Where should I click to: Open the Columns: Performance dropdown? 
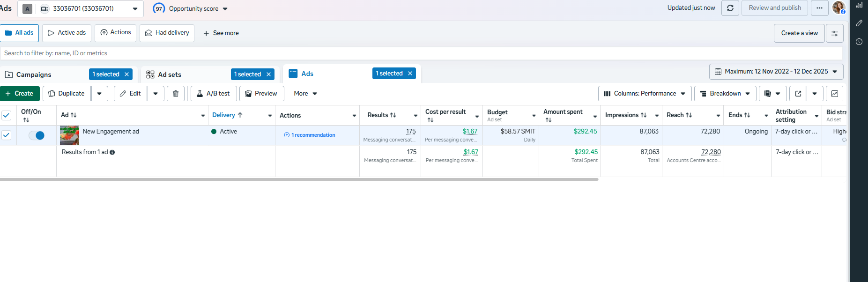coord(645,94)
